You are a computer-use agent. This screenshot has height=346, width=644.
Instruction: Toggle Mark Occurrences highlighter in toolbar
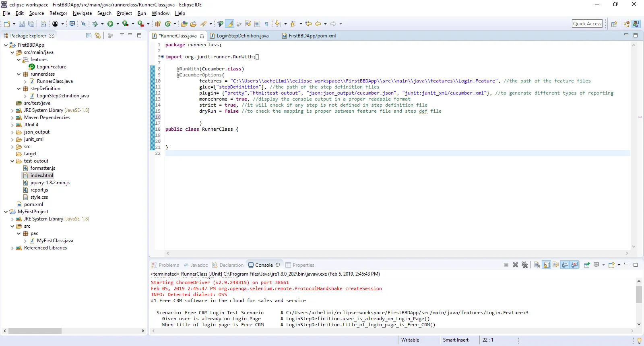point(229,24)
